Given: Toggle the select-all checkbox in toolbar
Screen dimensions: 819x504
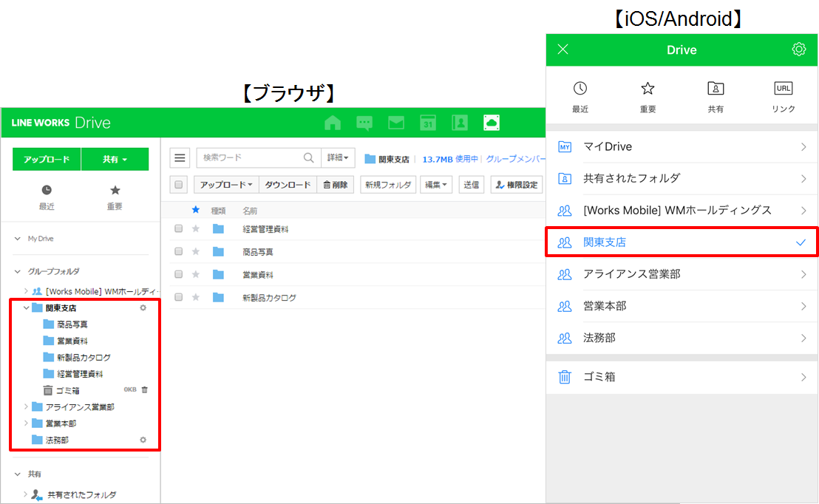Looking at the screenshot, I should [180, 185].
